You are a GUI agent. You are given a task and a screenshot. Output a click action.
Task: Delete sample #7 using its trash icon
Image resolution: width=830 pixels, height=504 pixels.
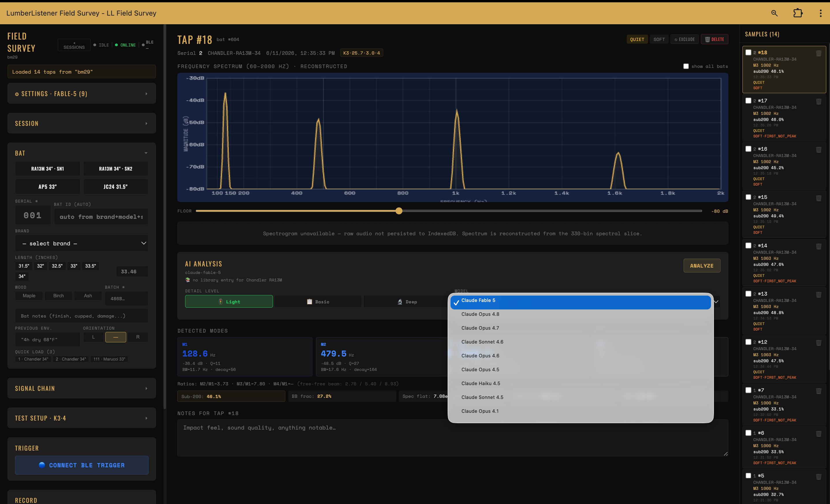pyautogui.click(x=818, y=391)
